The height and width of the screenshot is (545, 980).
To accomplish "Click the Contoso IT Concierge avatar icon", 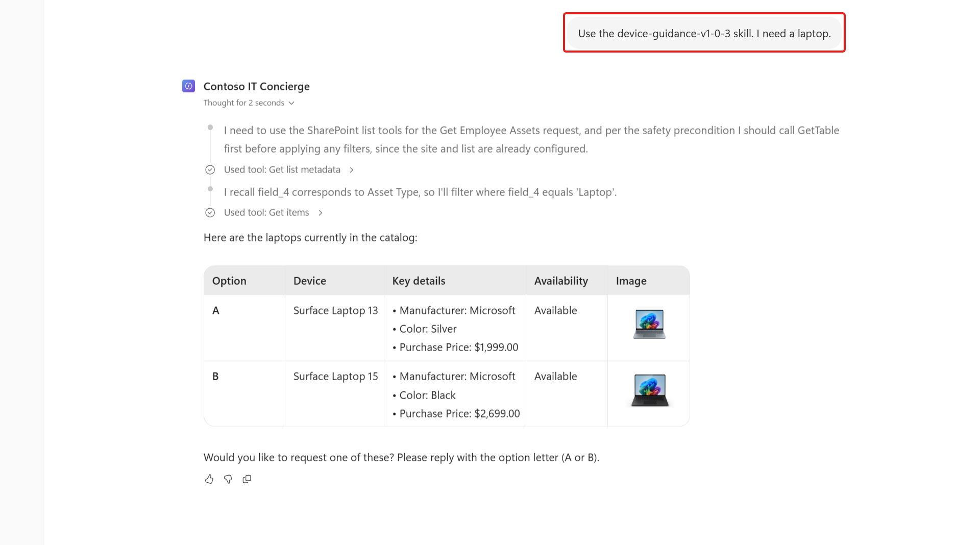I will (188, 86).
